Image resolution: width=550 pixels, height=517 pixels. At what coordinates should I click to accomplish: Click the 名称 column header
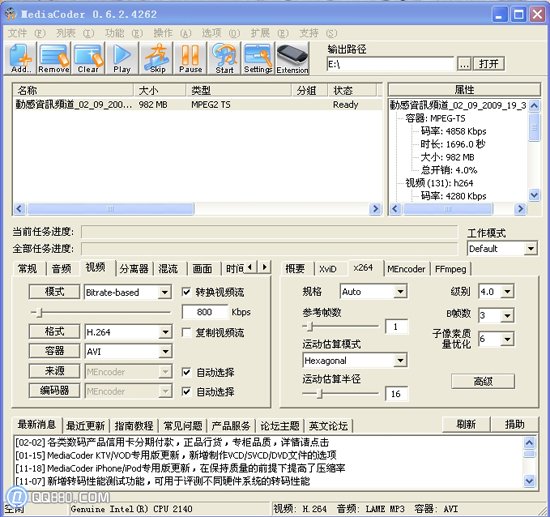(73, 90)
